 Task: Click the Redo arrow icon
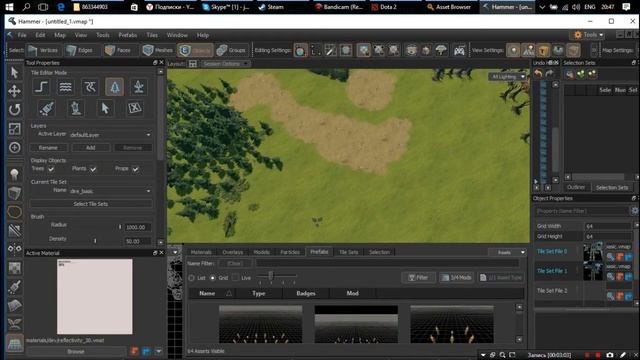pyautogui.click(x=549, y=73)
